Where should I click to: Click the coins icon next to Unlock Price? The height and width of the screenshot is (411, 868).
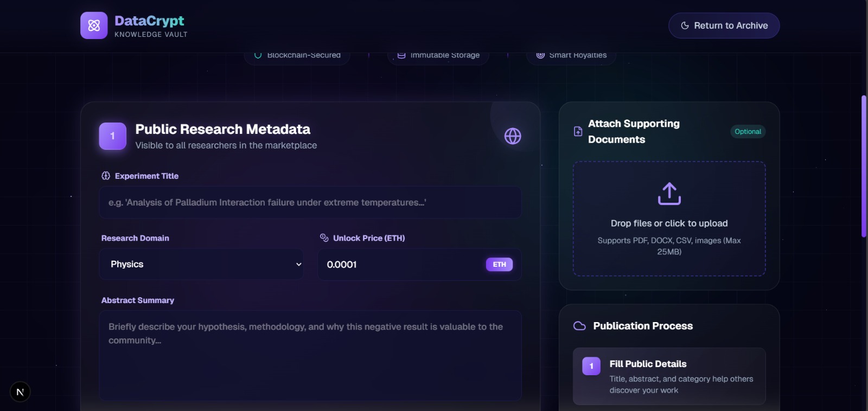(324, 237)
